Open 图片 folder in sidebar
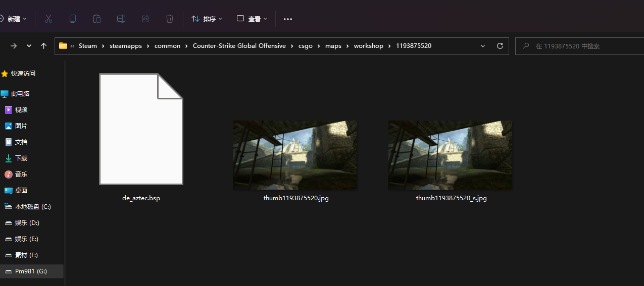This screenshot has width=644, height=286. (x=21, y=126)
